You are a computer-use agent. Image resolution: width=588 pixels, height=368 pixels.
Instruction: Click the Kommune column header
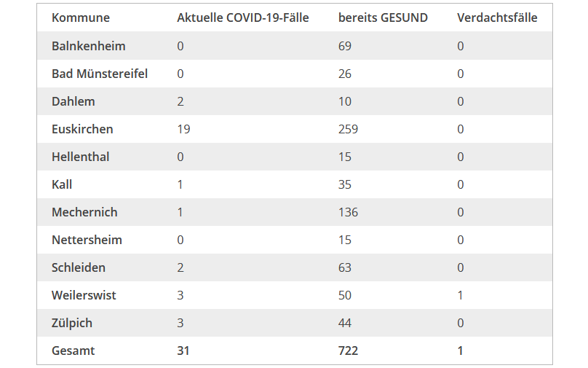point(81,17)
